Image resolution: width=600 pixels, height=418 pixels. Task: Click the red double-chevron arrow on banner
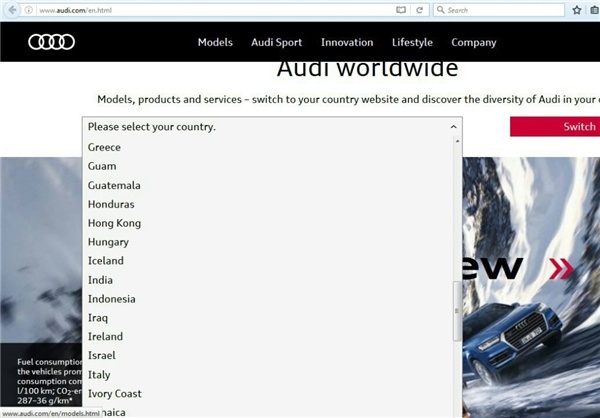(x=561, y=268)
